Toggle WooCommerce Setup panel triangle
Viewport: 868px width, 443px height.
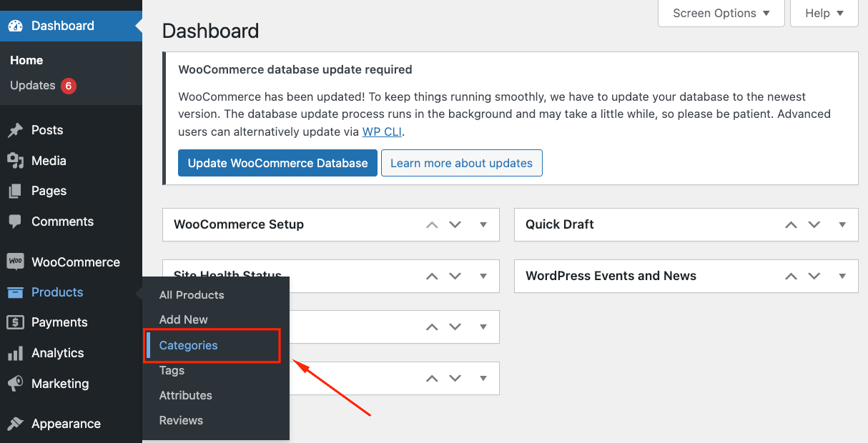pyautogui.click(x=483, y=224)
